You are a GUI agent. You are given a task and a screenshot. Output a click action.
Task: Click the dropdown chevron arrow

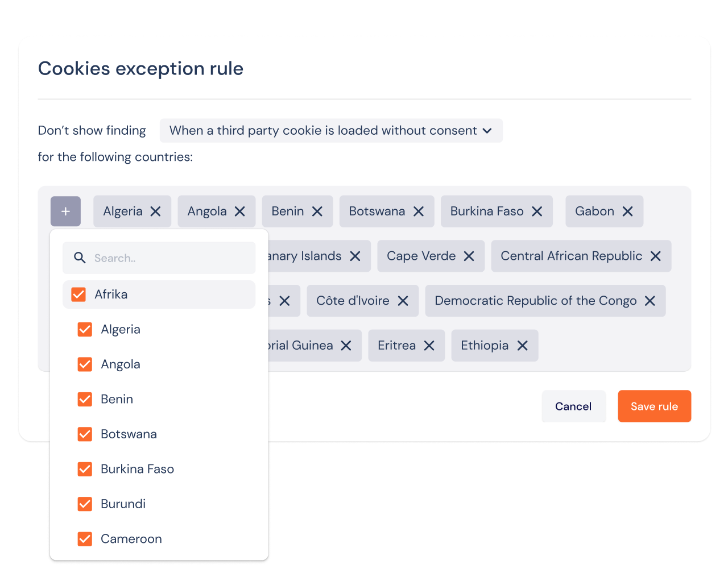[x=487, y=131]
